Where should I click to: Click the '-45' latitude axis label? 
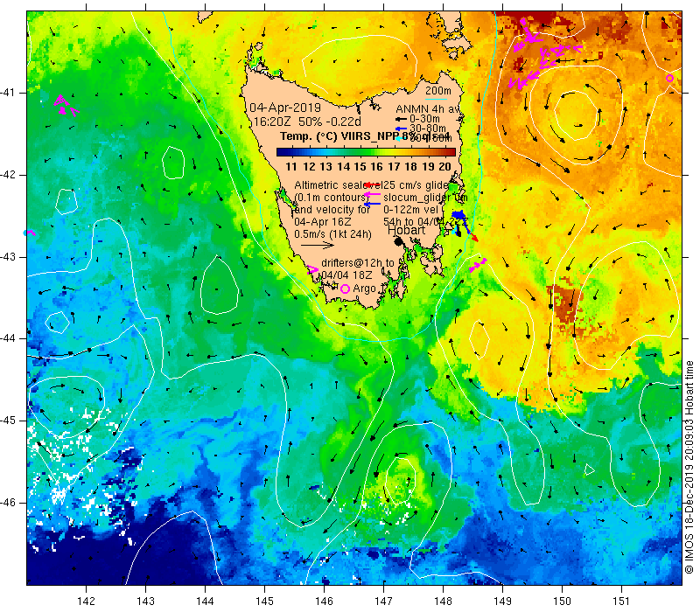8,421
